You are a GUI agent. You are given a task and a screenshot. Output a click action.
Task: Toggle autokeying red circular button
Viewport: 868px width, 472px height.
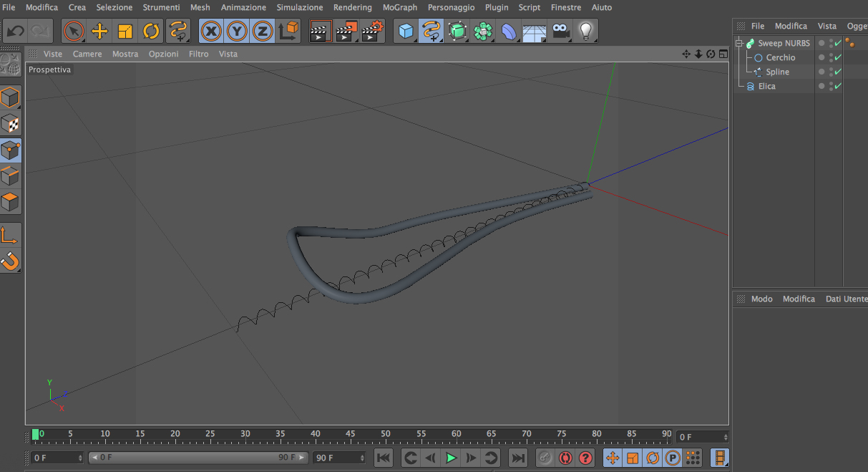pyautogui.click(x=565, y=458)
